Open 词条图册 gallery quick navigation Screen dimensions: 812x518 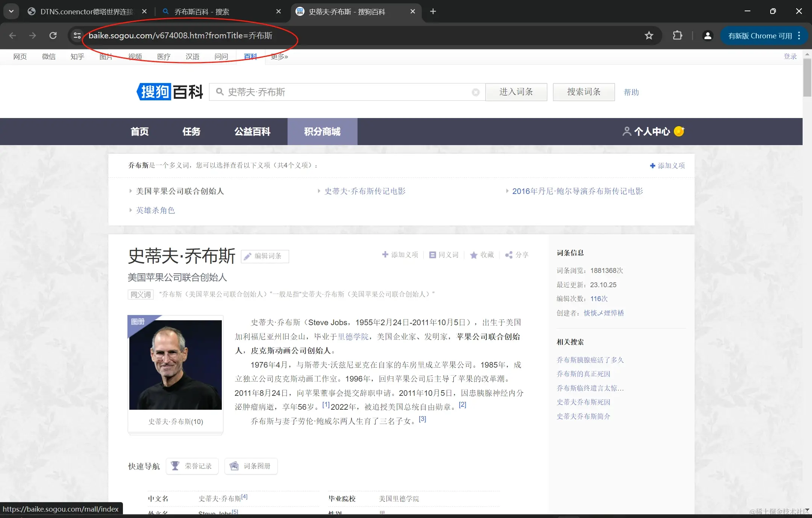click(x=251, y=466)
